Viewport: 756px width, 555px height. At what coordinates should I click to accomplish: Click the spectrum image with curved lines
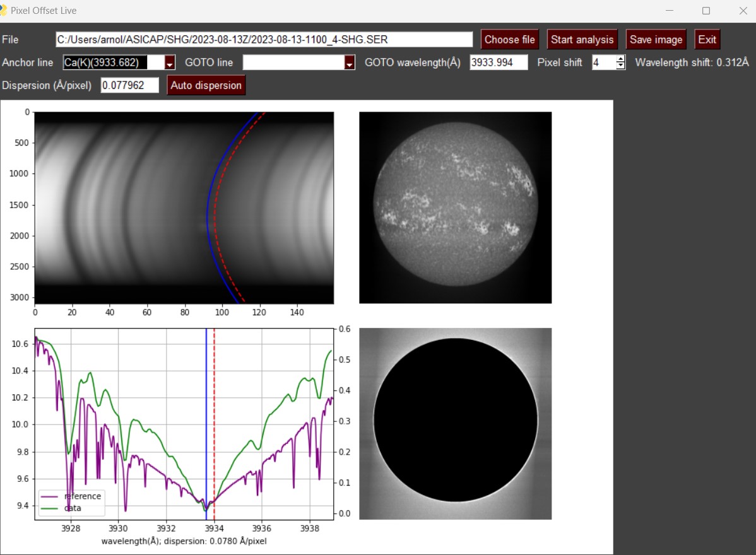[184, 207]
